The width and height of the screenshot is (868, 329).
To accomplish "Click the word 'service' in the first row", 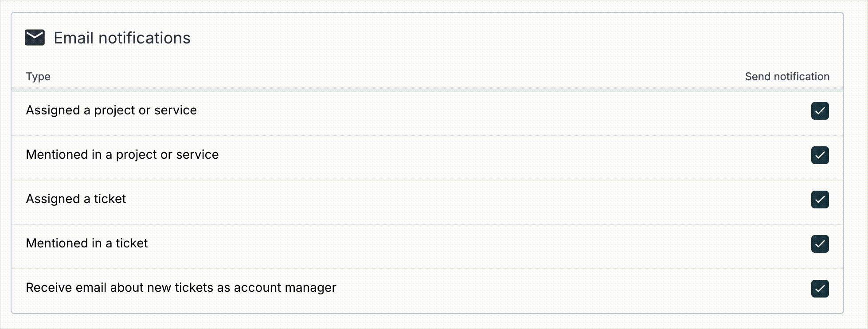I will (x=176, y=110).
